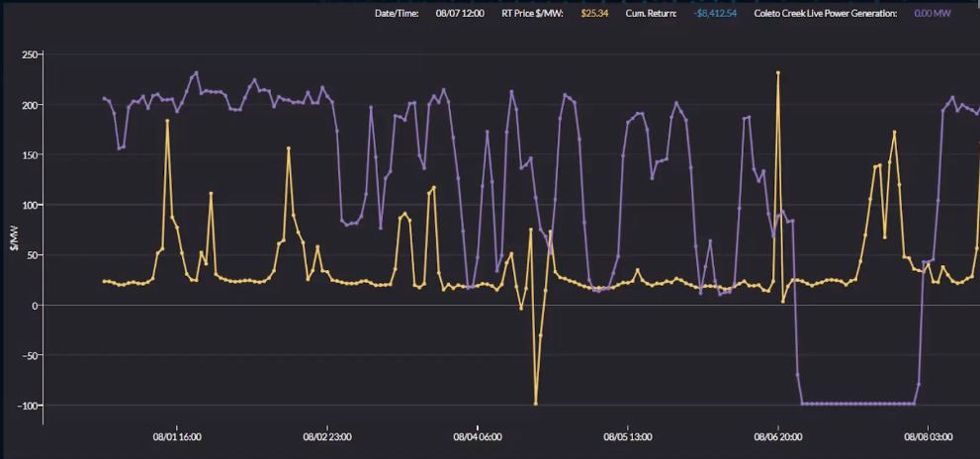Click the 150 y-axis tick label
This screenshot has height=459, width=980.
click(30, 155)
